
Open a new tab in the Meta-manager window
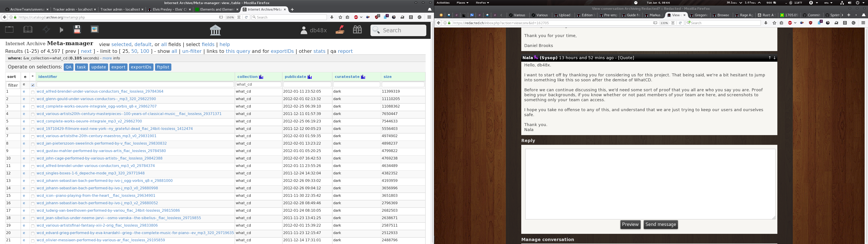coord(292,9)
